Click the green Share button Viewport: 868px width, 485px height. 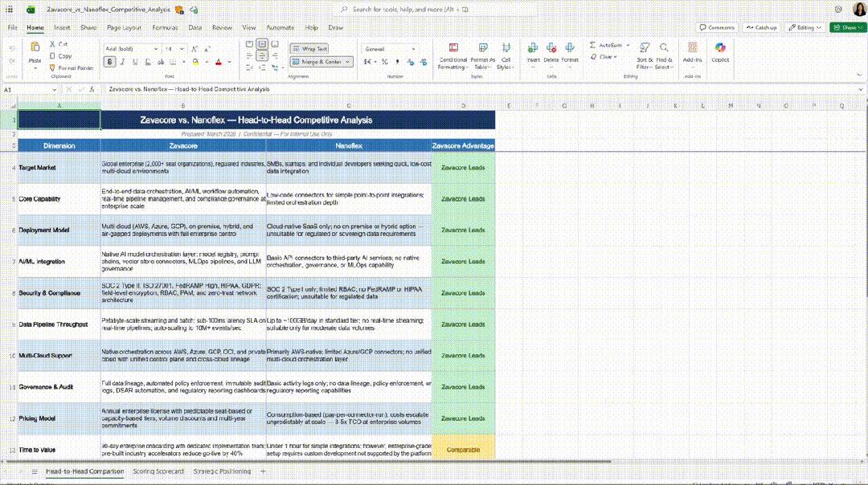[x=845, y=27]
